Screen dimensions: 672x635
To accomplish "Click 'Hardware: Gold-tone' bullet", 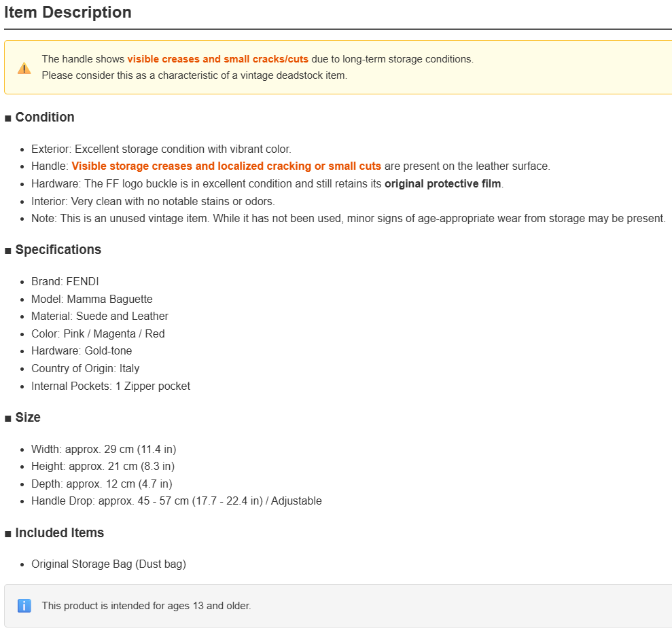I will (x=82, y=351).
